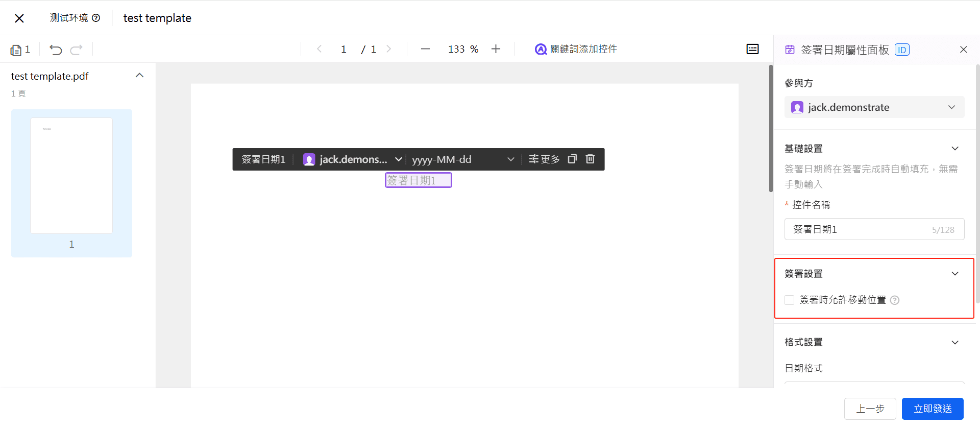Click the 關鍵詞添加控件 button
Screen dimensions: 980x429
point(576,49)
